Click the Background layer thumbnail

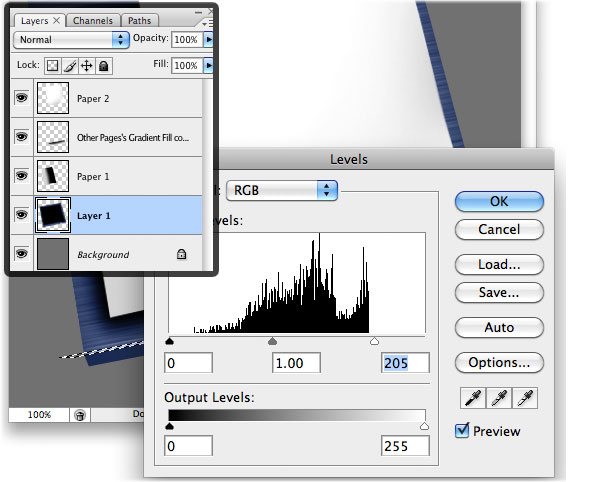click(53, 254)
